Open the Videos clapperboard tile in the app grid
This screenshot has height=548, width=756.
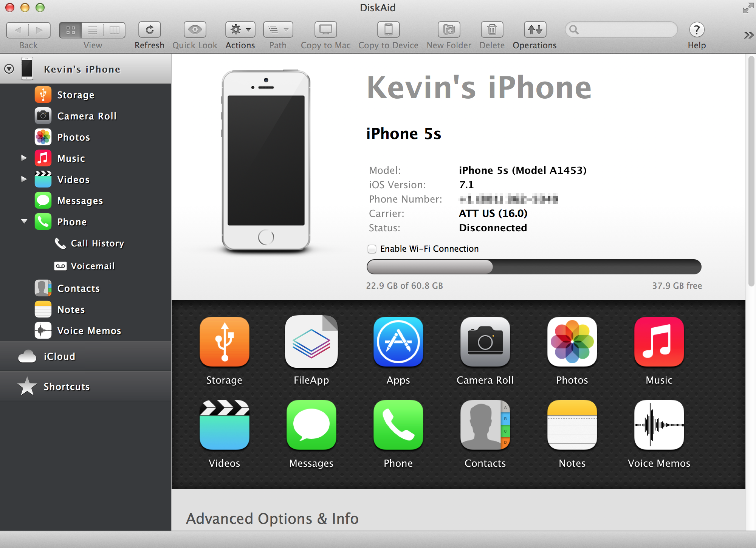224,425
